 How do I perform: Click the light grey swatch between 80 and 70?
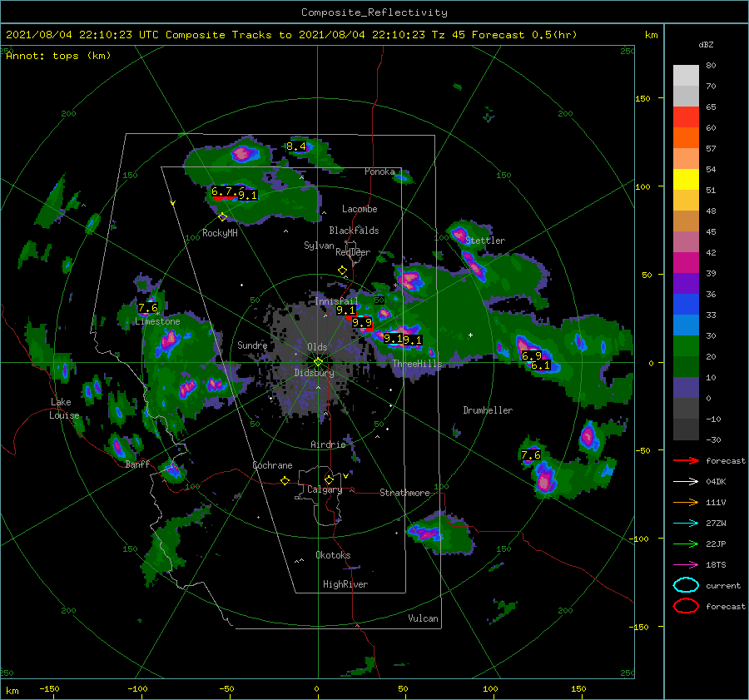(x=686, y=76)
